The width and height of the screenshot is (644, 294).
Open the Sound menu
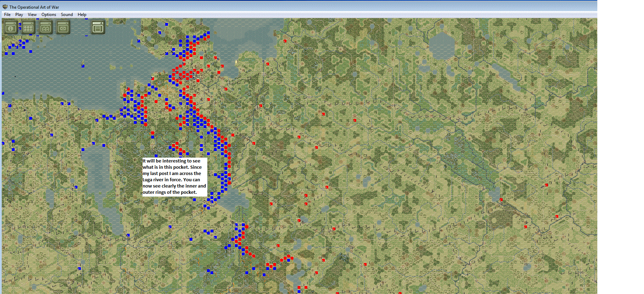[x=67, y=15]
